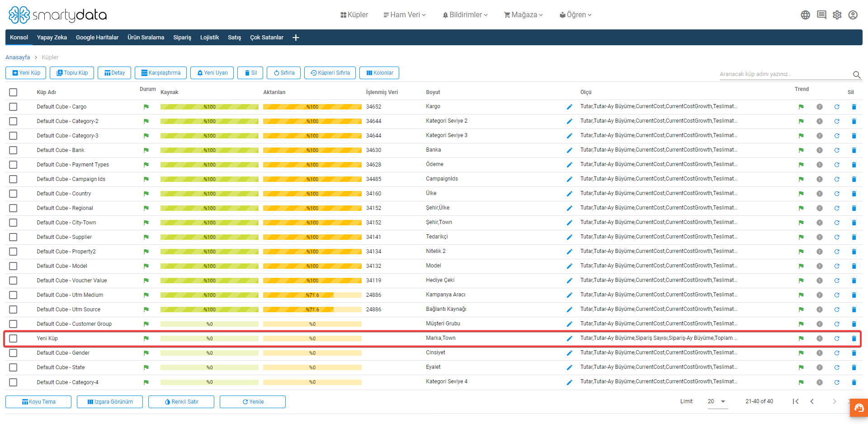Switch to the Lojistik tab
The image size is (868, 424).
209,38
